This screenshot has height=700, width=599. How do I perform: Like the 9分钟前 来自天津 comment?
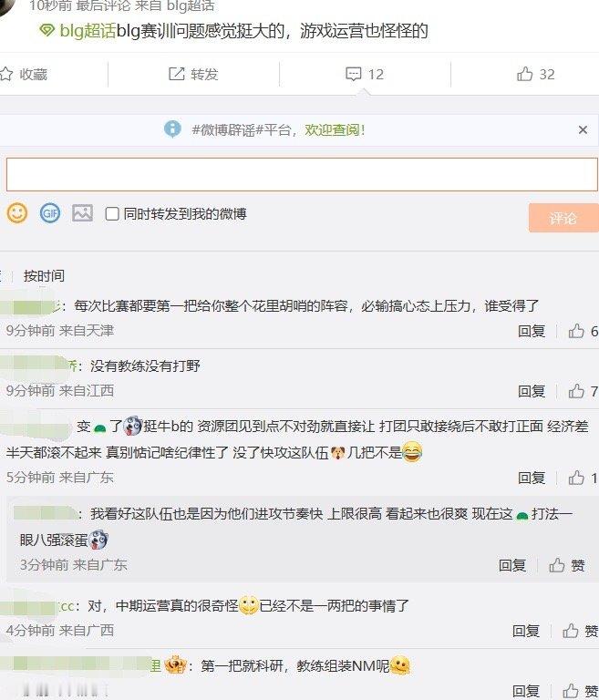click(x=576, y=331)
